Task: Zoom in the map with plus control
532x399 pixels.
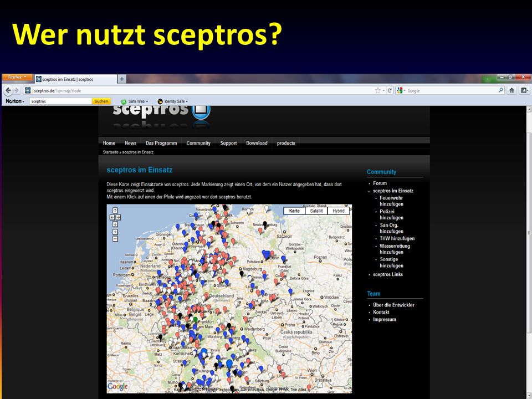Action: tap(115, 232)
